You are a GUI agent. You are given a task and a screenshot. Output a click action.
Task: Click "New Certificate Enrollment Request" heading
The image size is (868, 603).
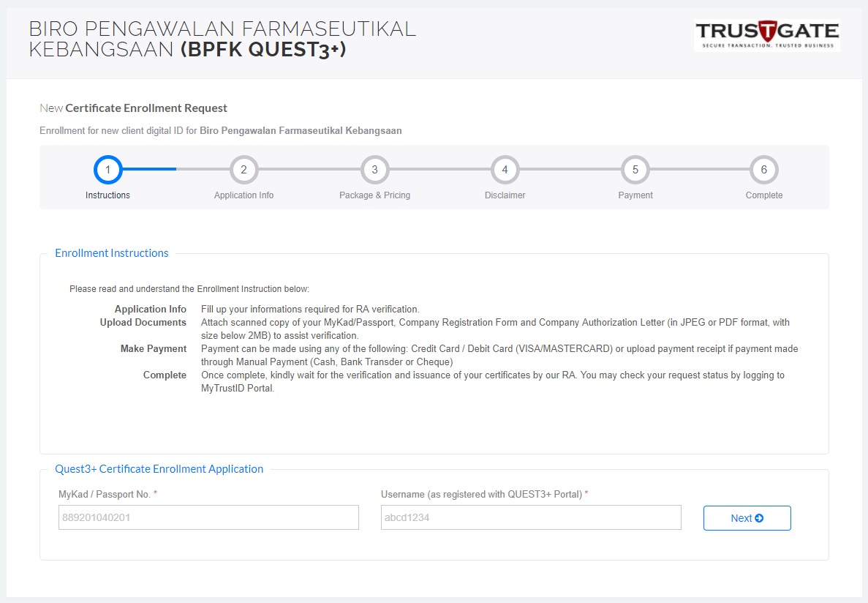[134, 108]
